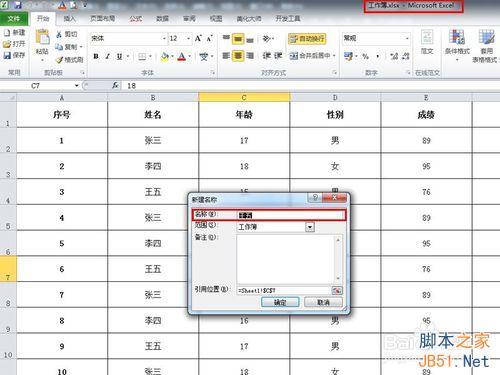
Task: Click the save icon in quick access toolbar
Action: coord(18,5)
